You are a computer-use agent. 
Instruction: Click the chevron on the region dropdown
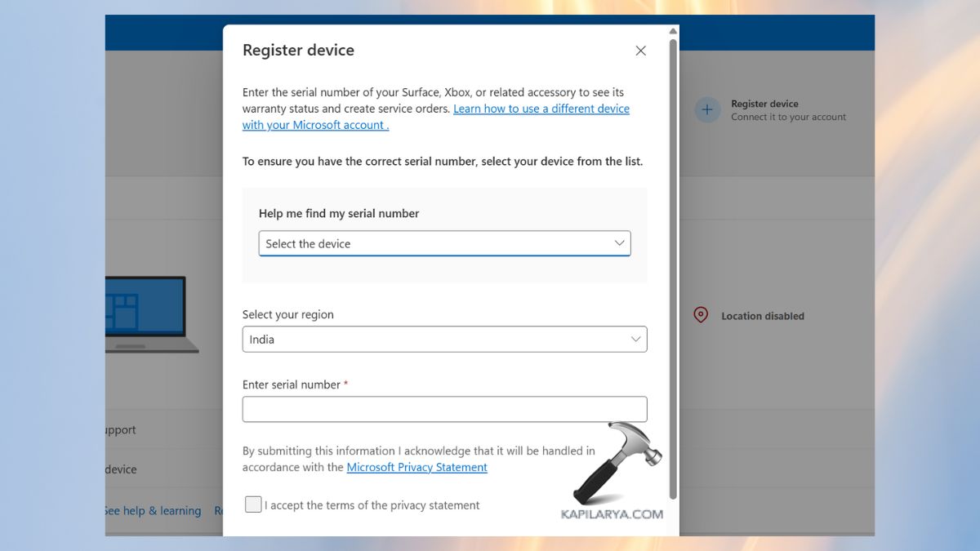tap(635, 339)
